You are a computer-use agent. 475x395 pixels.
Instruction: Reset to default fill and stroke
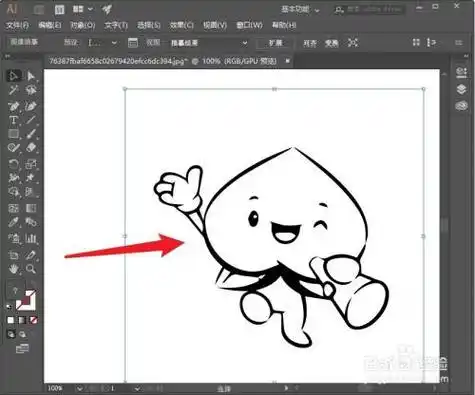9,307
